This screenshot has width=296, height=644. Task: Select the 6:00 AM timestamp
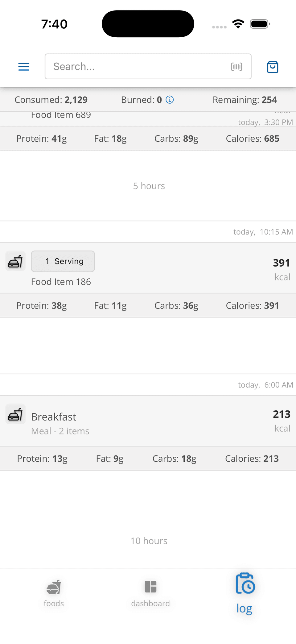(265, 385)
